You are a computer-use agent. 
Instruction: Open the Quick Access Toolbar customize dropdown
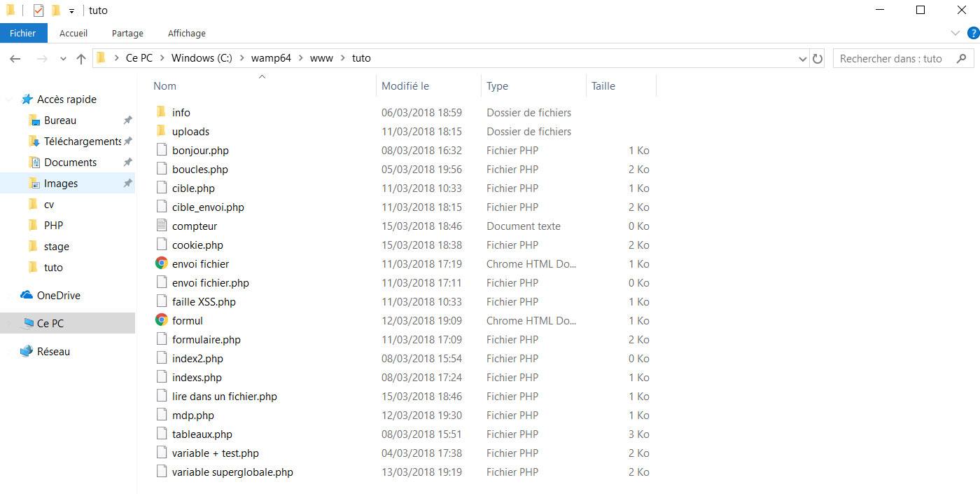[x=71, y=11]
